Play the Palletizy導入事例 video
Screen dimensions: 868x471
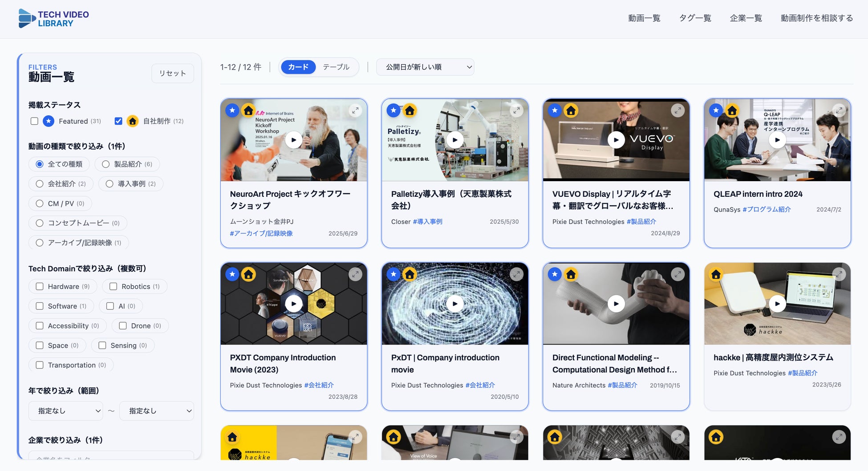pos(455,140)
